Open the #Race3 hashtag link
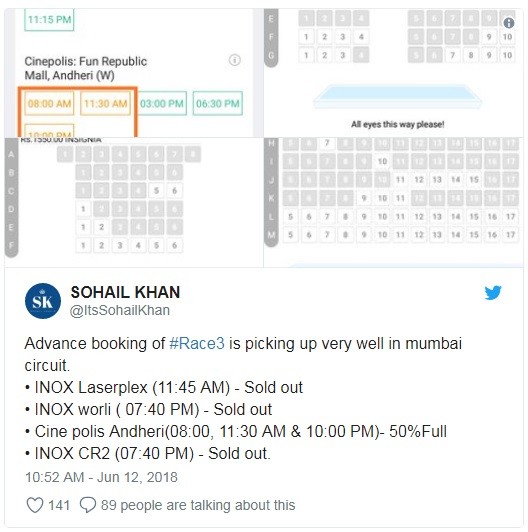The image size is (528, 532). pos(197,343)
